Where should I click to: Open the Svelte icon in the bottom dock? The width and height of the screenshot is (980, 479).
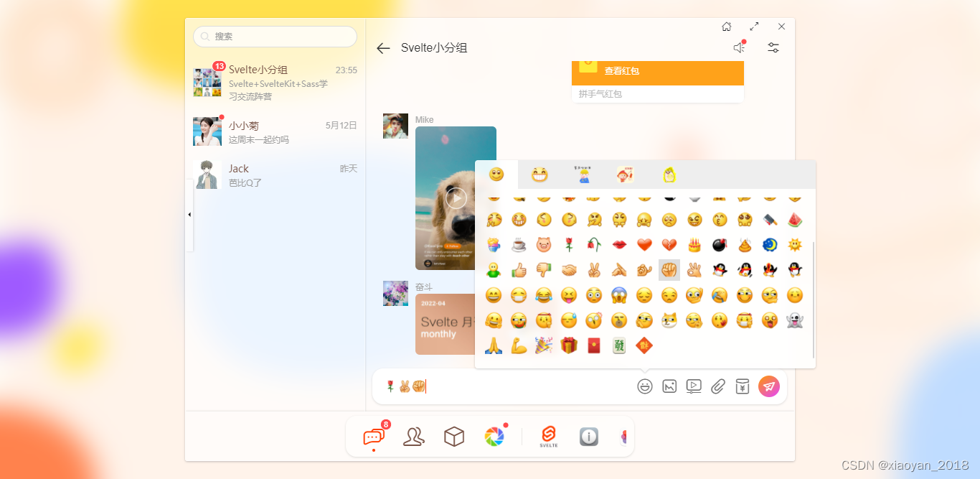tap(547, 436)
